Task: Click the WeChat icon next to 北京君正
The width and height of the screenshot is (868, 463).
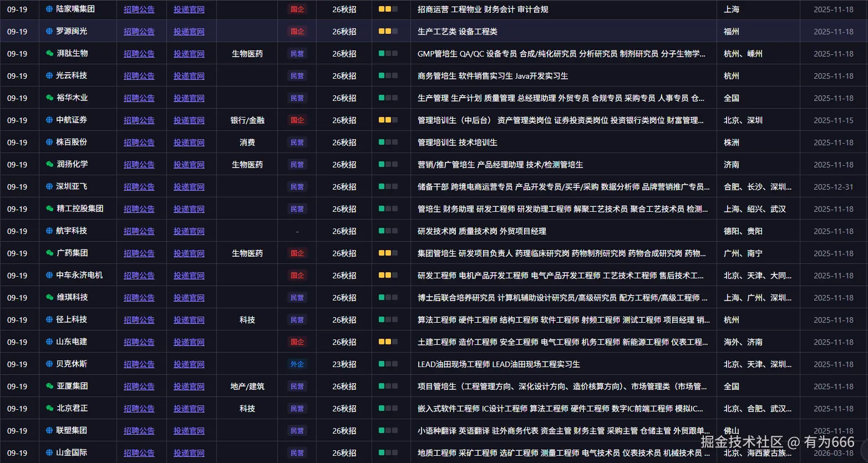Action: coord(49,409)
